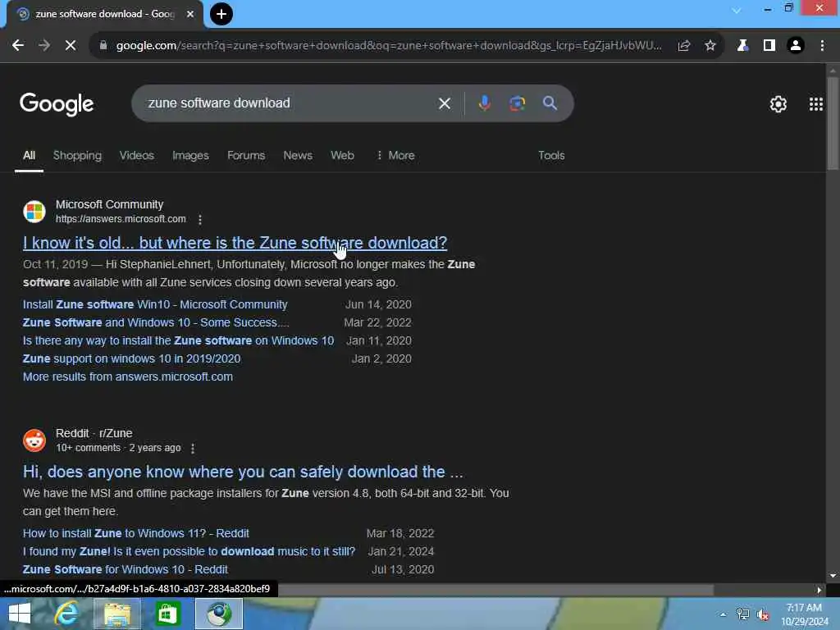
Task: Switch to Forums results tab
Action: pos(246,155)
